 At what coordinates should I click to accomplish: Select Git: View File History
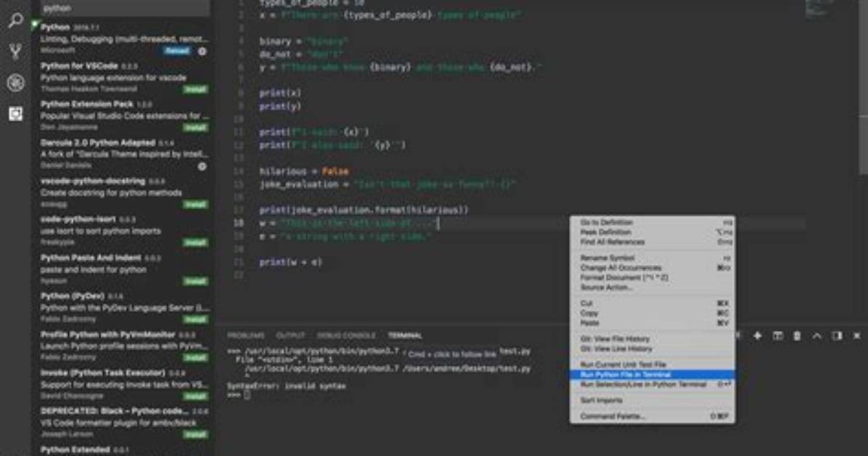[x=652, y=339]
